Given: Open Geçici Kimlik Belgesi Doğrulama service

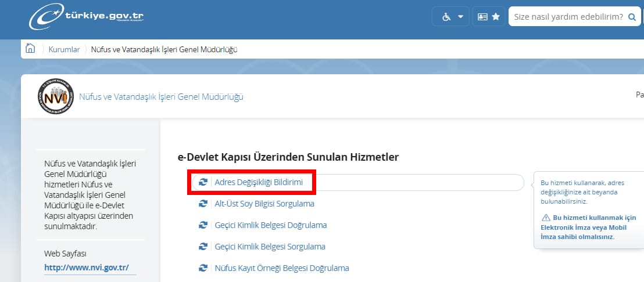Looking at the screenshot, I should (271, 225).
